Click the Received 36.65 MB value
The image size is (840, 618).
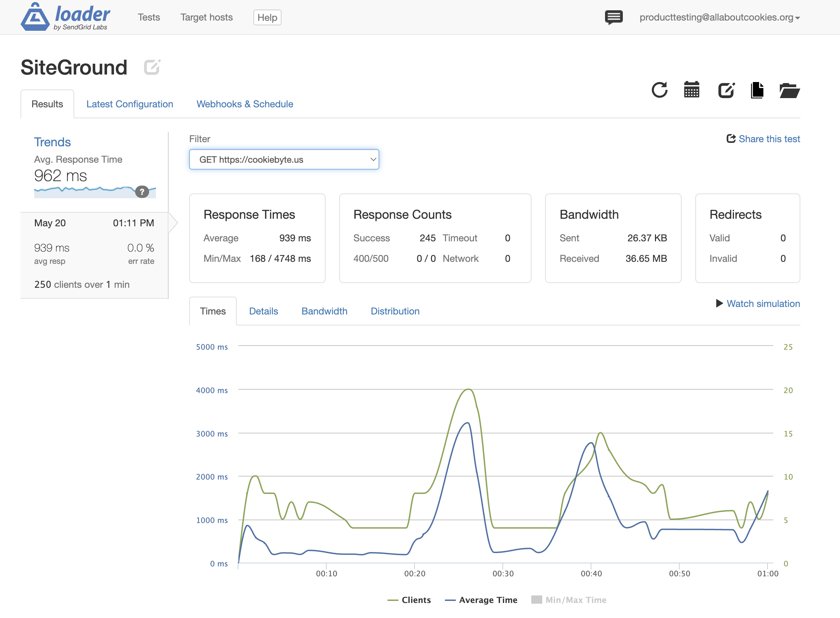pyautogui.click(x=646, y=258)
